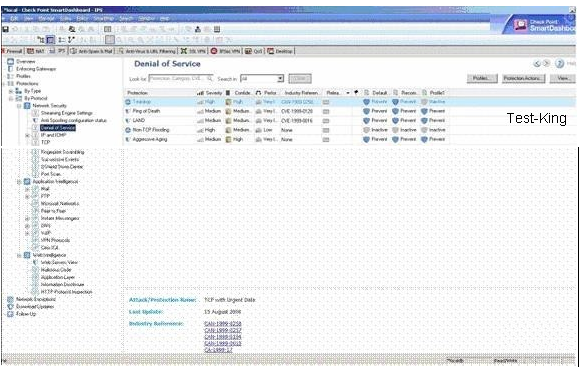Image resolution: width=581 pixels, height=370 pixels.
Task: Select the Ping of Death protection row
Action: pyautogui.click(x=350, y=111)
